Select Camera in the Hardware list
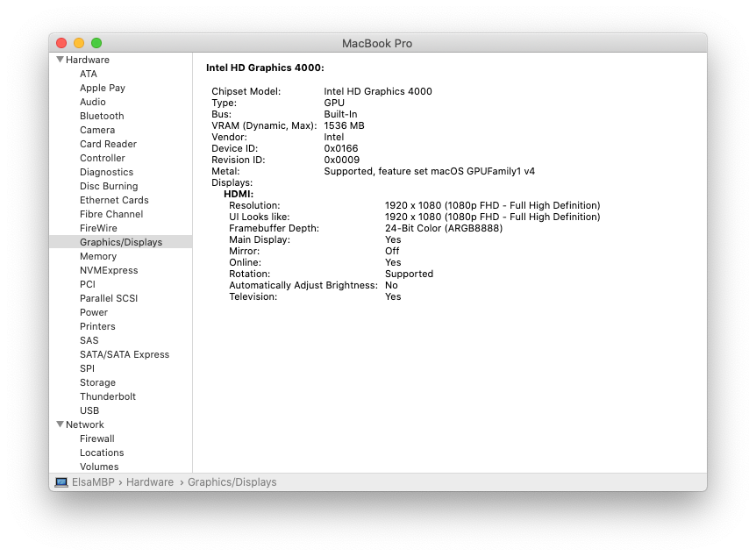The image size is (756, 556). tap(97, 130)
